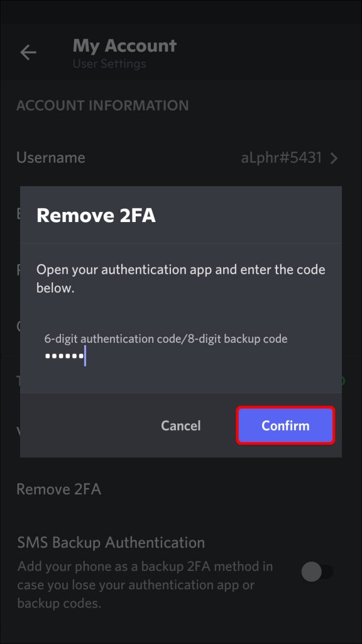Image resolution: width=362 pixels, height=644 pixels.
Task: Tap the authentication code input field
Action: tap(126, 355)
